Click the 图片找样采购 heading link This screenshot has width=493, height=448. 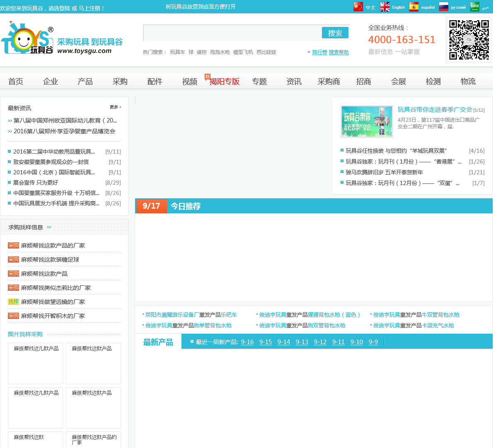tap(25, 334)
